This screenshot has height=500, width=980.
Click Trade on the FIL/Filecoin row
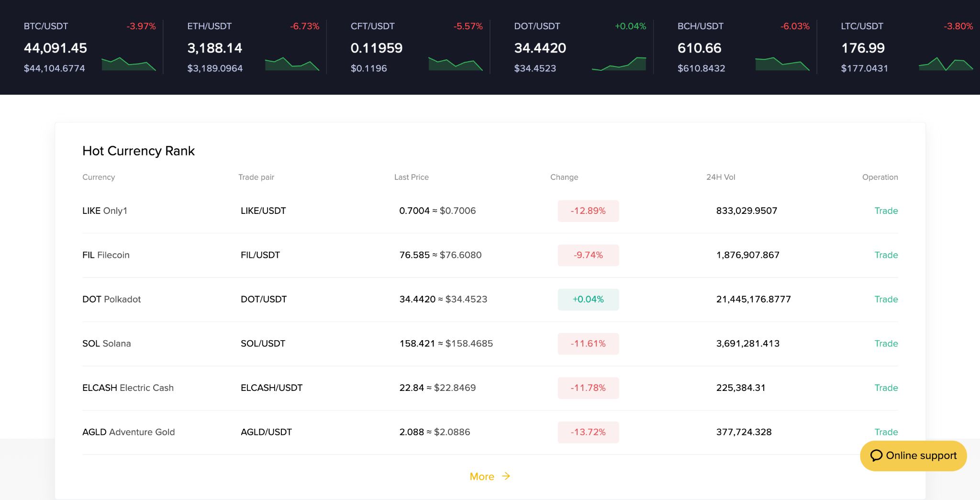pos(886,255)
